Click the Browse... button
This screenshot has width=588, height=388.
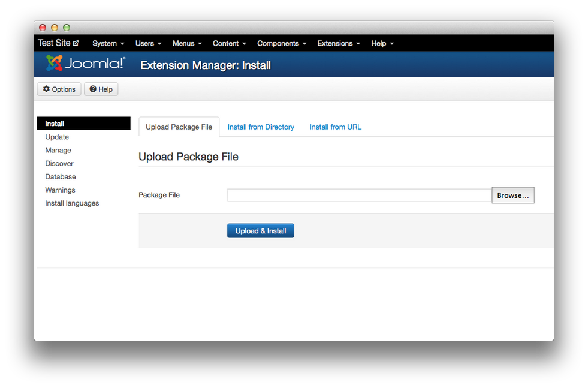tap(512, 195)
